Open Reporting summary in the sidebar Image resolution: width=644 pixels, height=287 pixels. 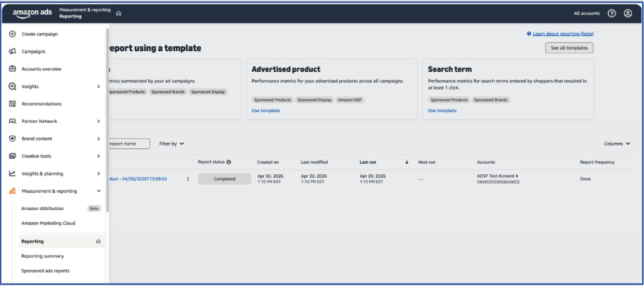pyautogui.click(x=42, y=256)
